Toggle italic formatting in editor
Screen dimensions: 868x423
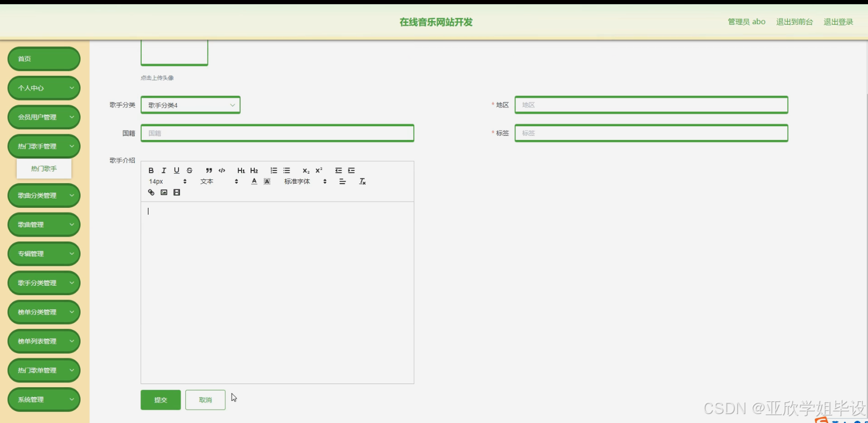point(164,170)
